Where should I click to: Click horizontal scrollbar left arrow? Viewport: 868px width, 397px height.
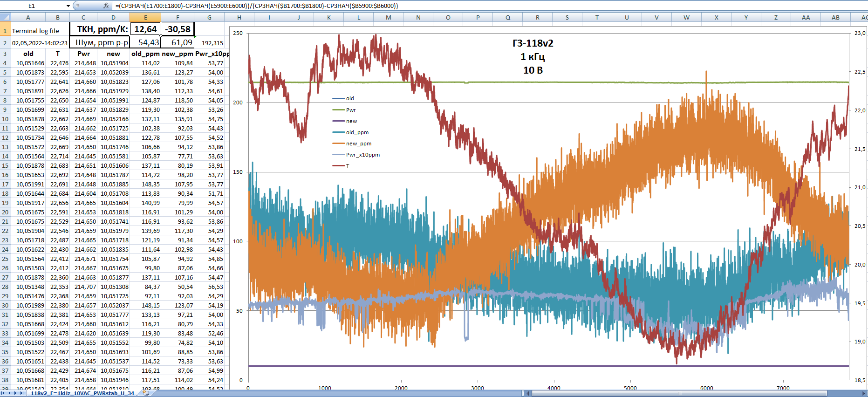point(528,393)
